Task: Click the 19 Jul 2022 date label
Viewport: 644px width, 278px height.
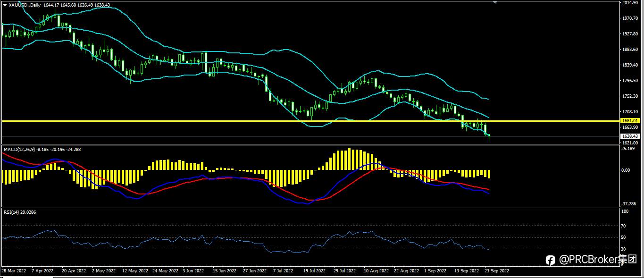Action: 314,271
